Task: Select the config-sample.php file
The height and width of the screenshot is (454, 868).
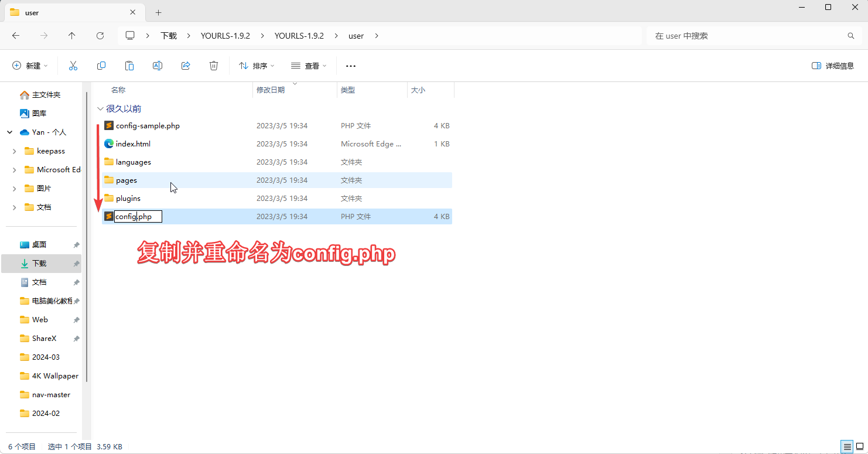Action: (148, 125)
